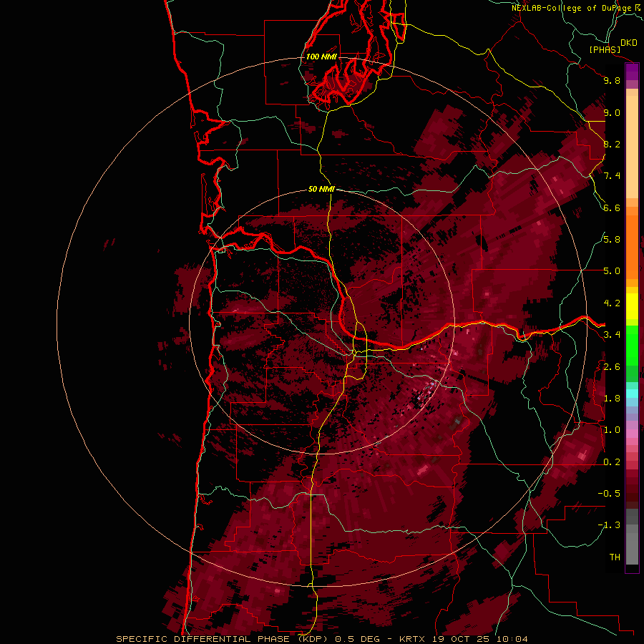
Task: Pick the cyan segment of the color bar
Action: click(x=632, y=394)
